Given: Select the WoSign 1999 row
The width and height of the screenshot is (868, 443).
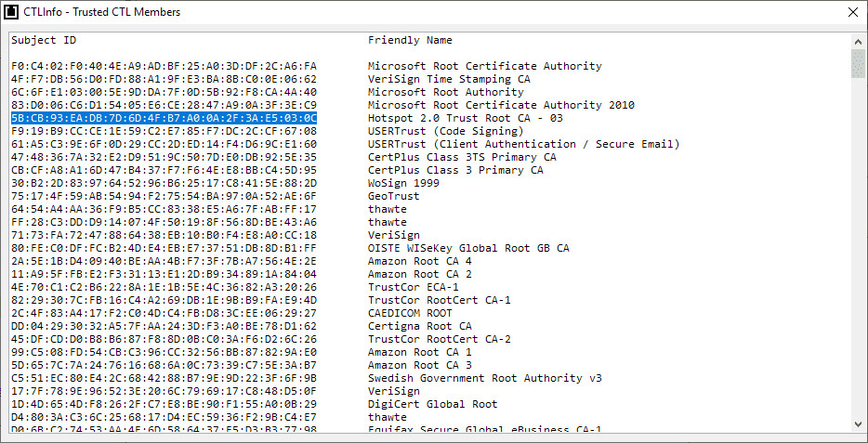Looking at the screenshot, I should point(403,183).
